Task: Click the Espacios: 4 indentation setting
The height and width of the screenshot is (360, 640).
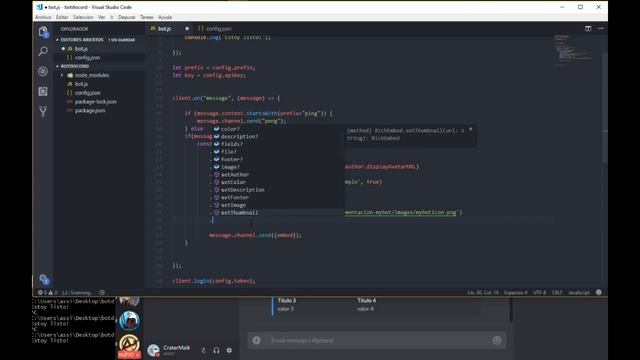Action: [x=516, y=292]
